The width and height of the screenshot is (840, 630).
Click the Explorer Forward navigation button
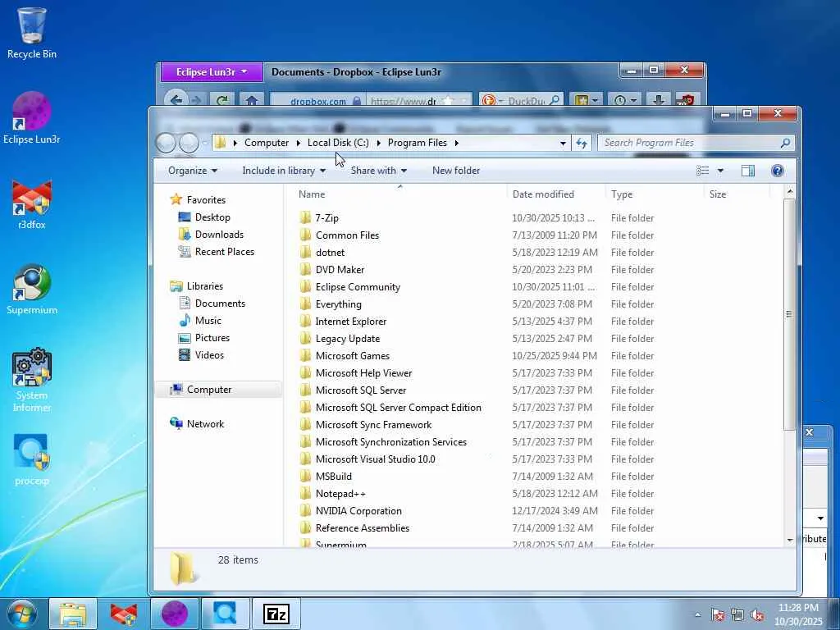[x=189, y=143]
